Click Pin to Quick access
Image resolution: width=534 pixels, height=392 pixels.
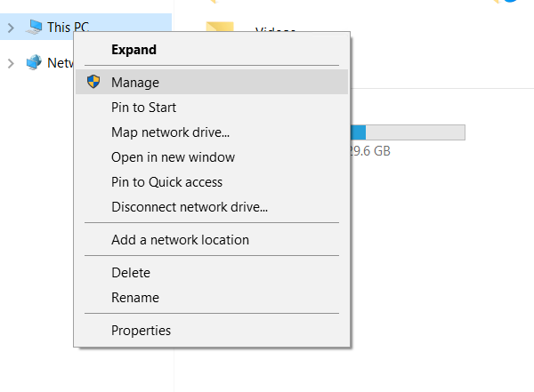tap(166, 182)
